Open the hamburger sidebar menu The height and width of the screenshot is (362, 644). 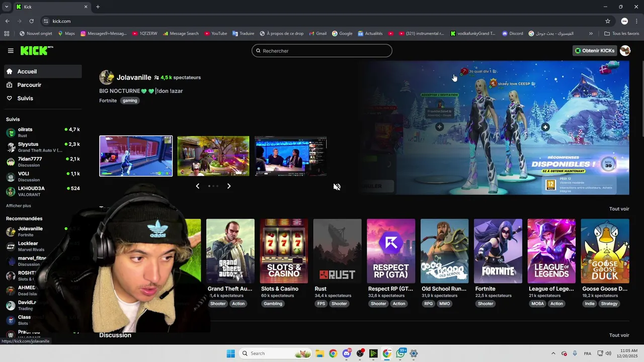coord(11,51)
